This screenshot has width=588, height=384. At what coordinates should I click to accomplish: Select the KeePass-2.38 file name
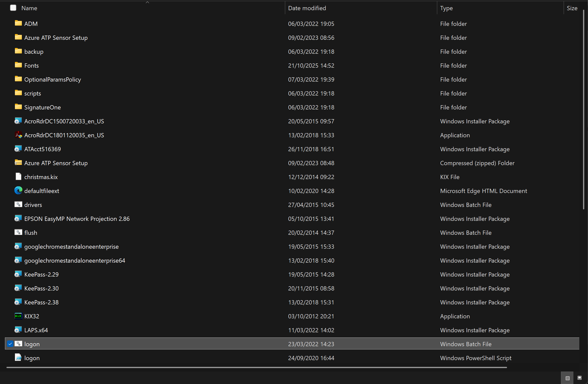point(41,302)
